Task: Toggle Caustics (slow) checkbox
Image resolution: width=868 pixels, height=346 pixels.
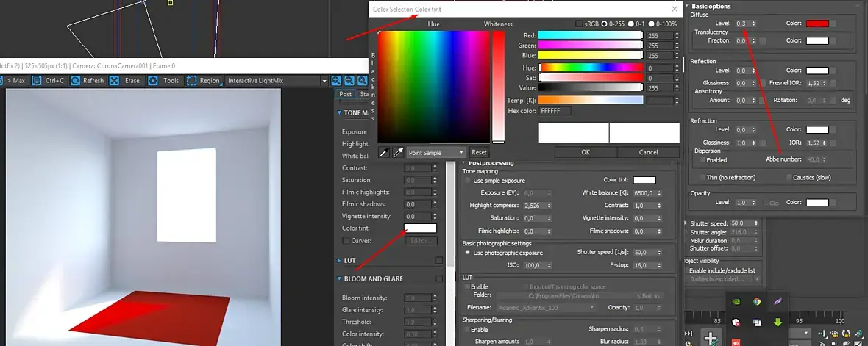Action: pyautogui.click(x=789, y=178)
